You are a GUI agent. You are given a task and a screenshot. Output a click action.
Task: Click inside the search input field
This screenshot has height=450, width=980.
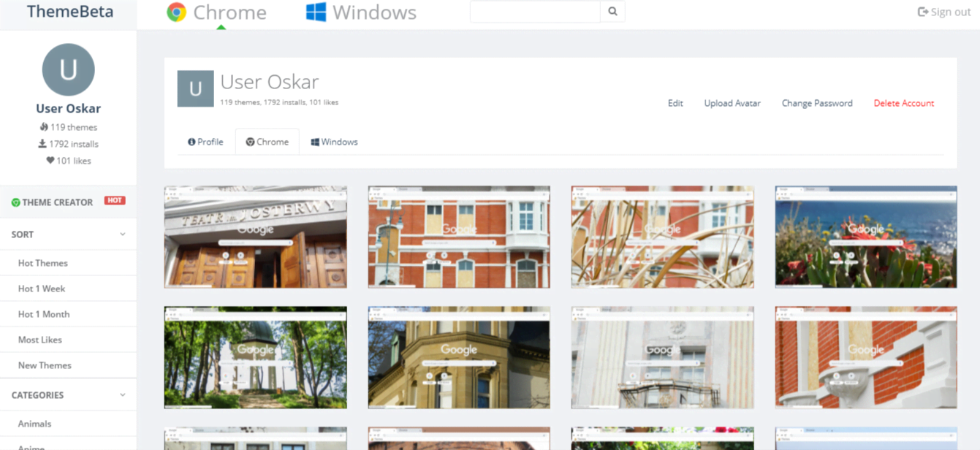coord(534,12)
